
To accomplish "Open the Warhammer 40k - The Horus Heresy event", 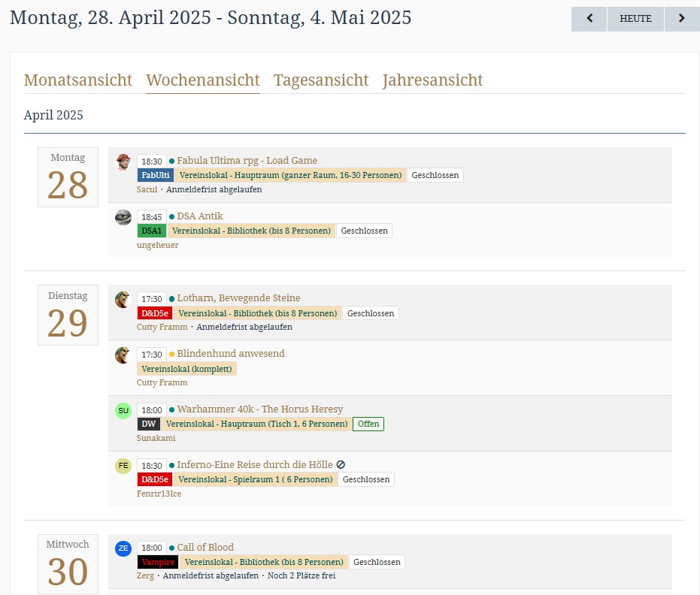I will (x=259, y=409).
